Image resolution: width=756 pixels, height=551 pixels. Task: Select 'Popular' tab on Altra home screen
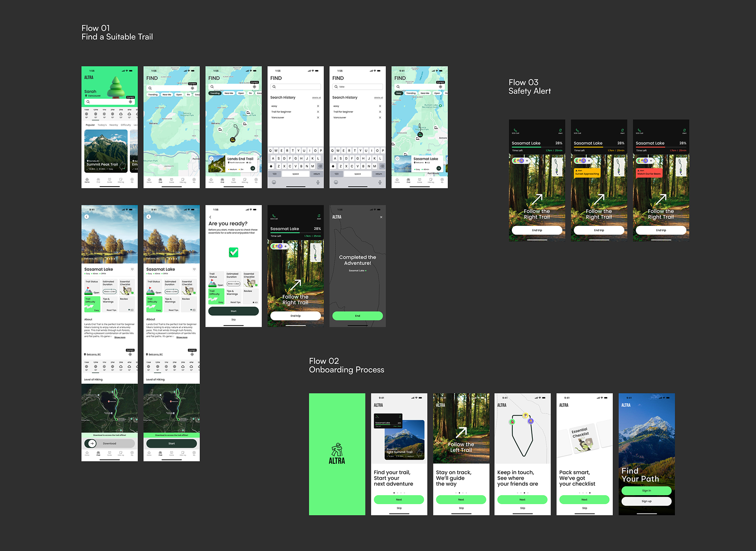pos(90,125)
